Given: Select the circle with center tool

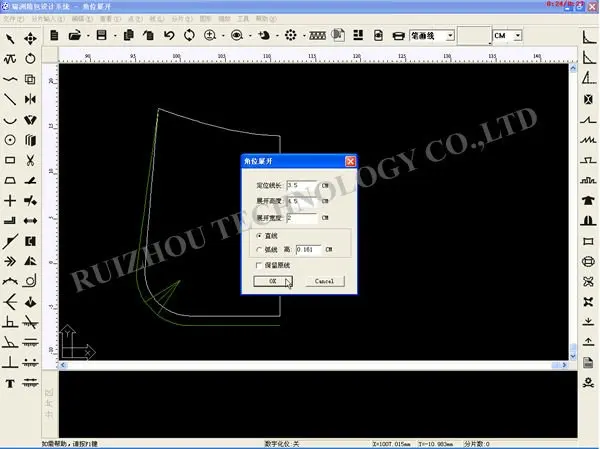Looking at the screenshot, I should tap(10, 140).
